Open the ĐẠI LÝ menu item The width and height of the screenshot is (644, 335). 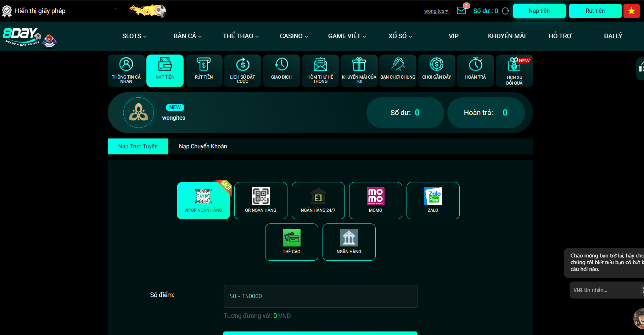[x=613, y=36]
